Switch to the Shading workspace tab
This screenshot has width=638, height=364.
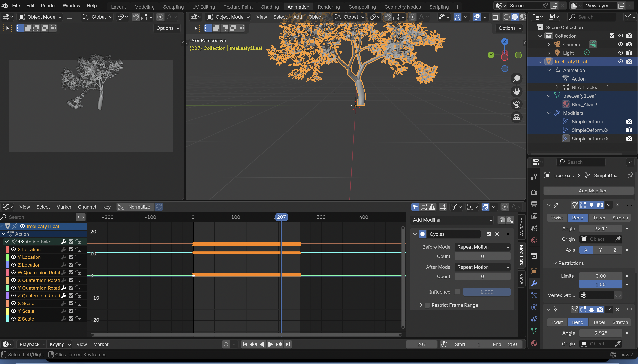[x=270, y=7]
